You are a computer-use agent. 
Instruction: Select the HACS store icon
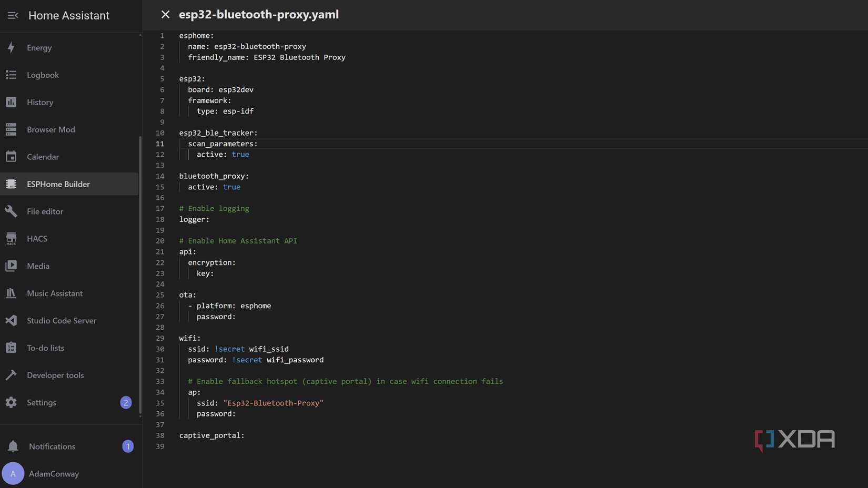coord(11,239)
